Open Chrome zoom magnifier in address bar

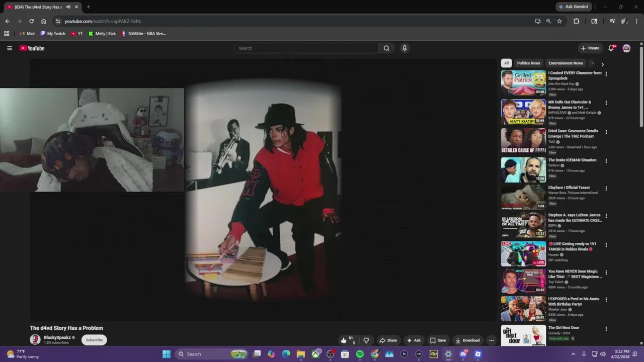(x=548, y=21)
